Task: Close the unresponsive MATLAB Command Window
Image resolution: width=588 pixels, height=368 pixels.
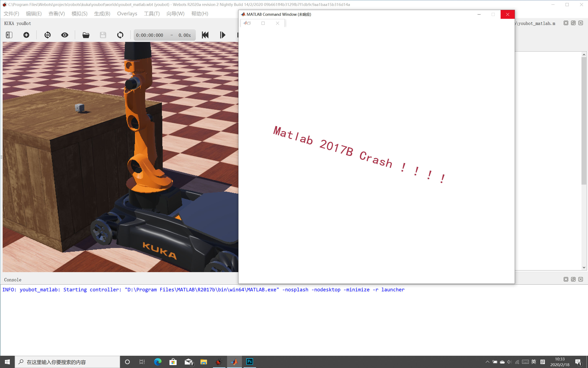Action: tap(508, 14)
